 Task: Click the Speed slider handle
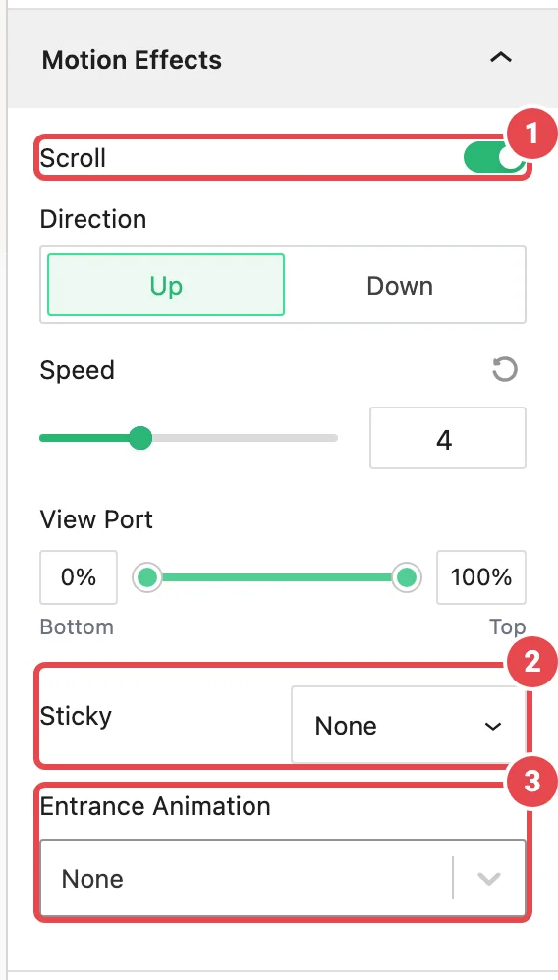point(140,438)
